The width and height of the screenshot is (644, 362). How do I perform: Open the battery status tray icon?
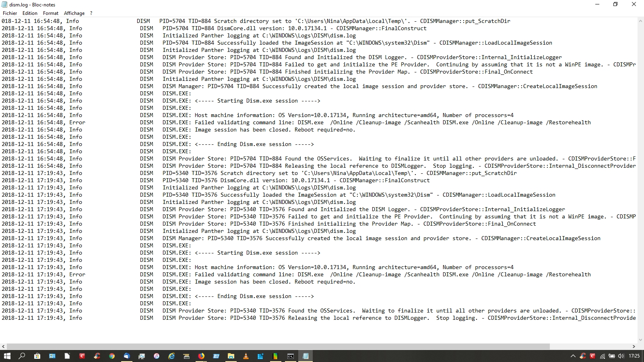[x=612, y=356]
